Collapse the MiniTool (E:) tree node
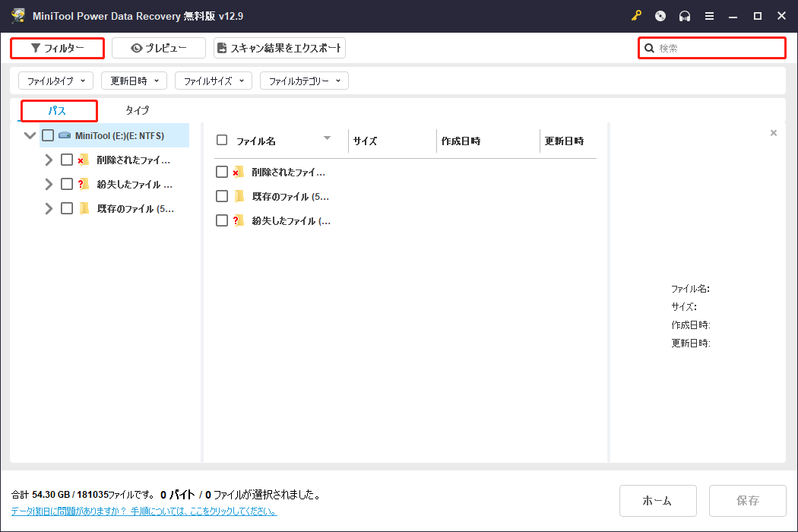 (30, 135)
